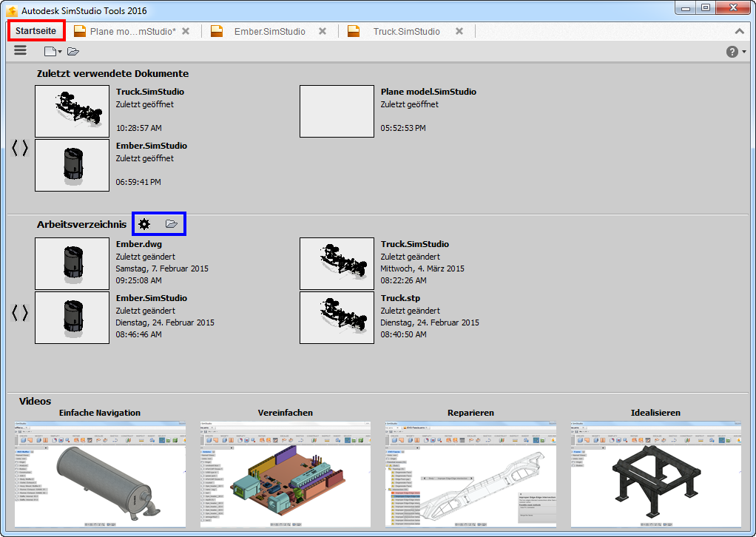
Task: Click the Idealisieren video title
Action: tap(655, 413)
